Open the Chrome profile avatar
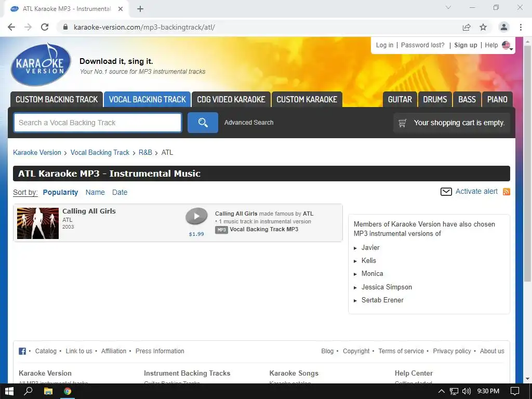The image size is (532, 399). (504, 27)
